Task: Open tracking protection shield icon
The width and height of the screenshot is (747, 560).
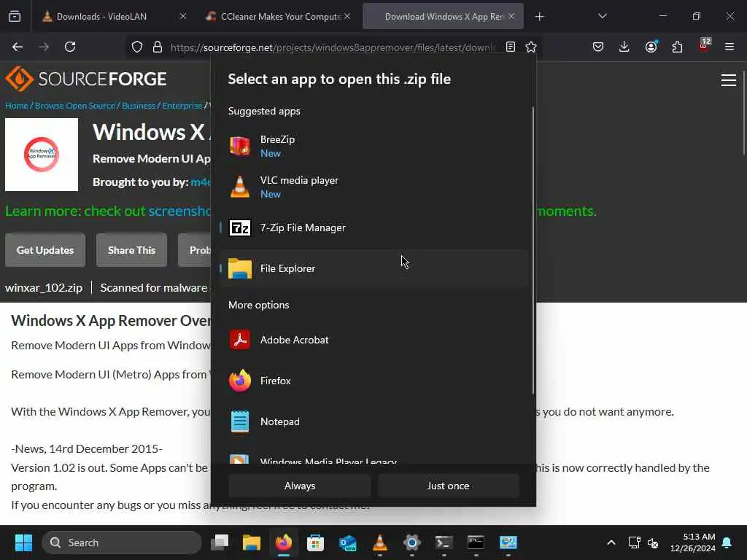Action: pyautogui.click(x=137, y=47)
